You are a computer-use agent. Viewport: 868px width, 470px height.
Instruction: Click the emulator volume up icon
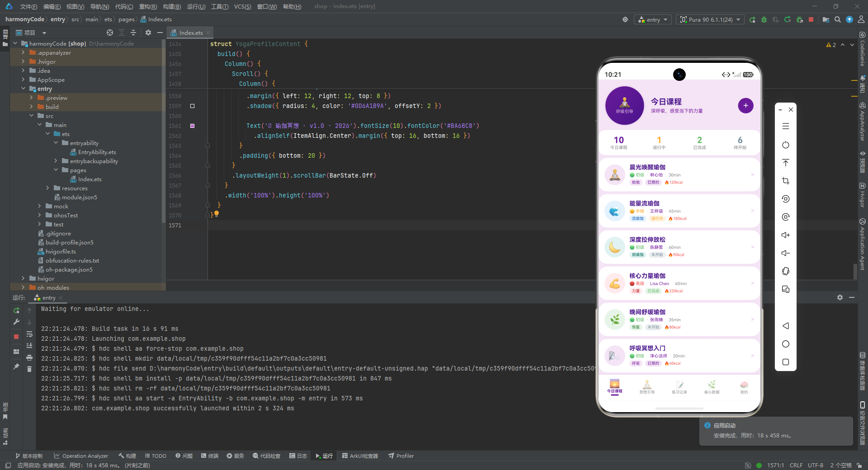[786, 235]
